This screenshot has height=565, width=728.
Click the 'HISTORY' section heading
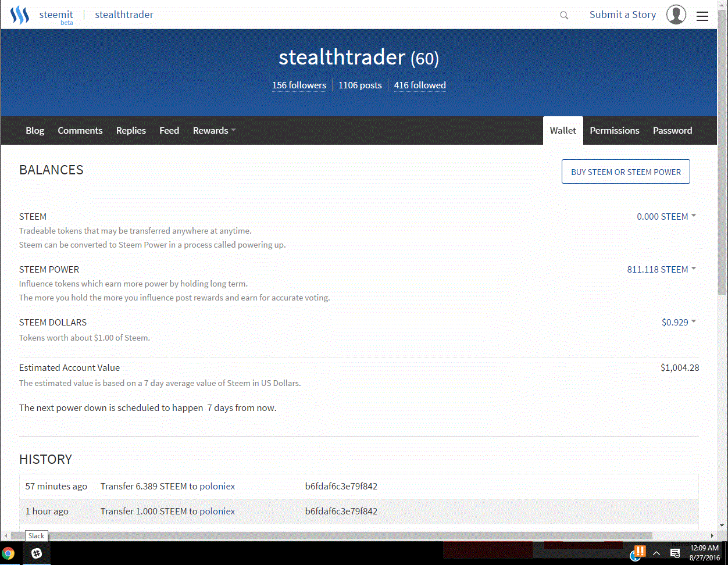tap(45, 459)
